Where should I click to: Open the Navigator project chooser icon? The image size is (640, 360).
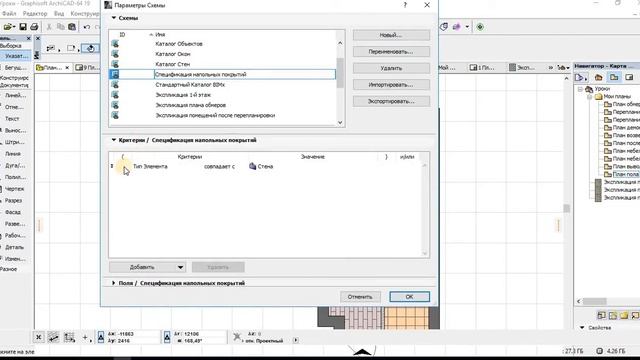(580, 77)
